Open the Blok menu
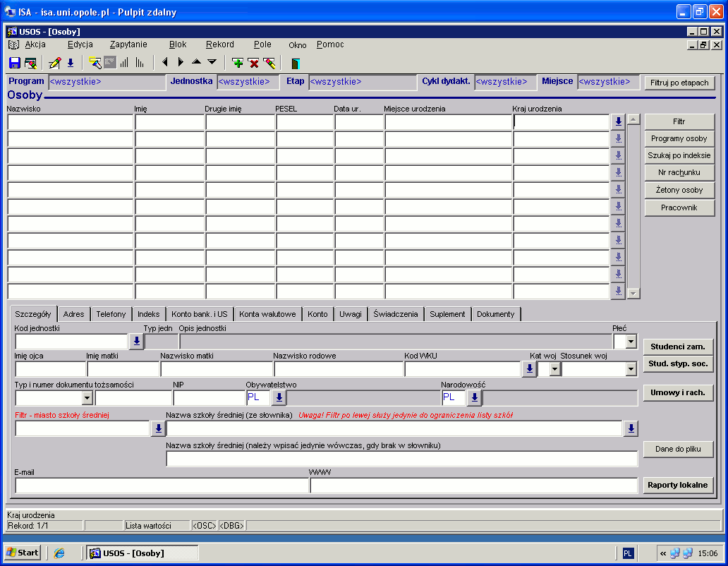The height and width of the screenshot is (566, 728). click(178, 44)
